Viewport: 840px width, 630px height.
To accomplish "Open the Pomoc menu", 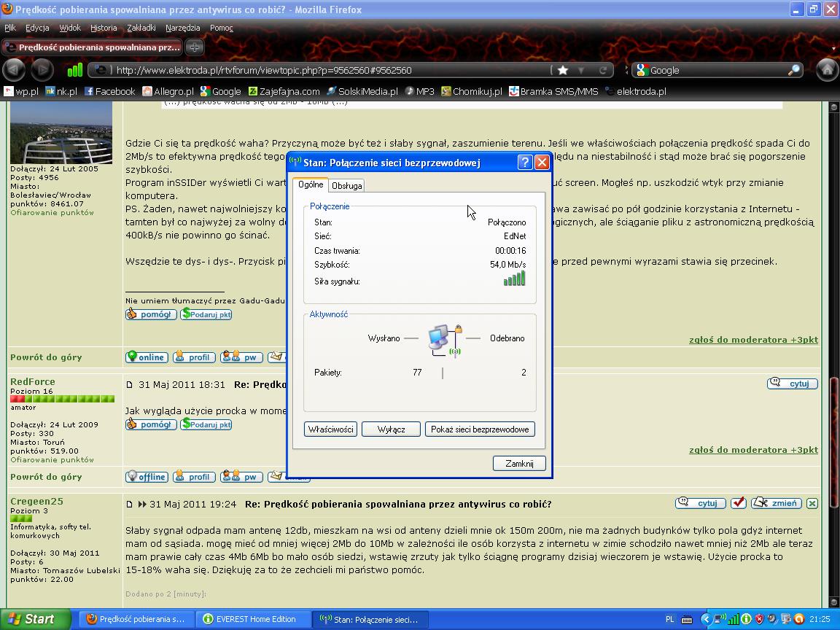I will [x=221, y=28].
